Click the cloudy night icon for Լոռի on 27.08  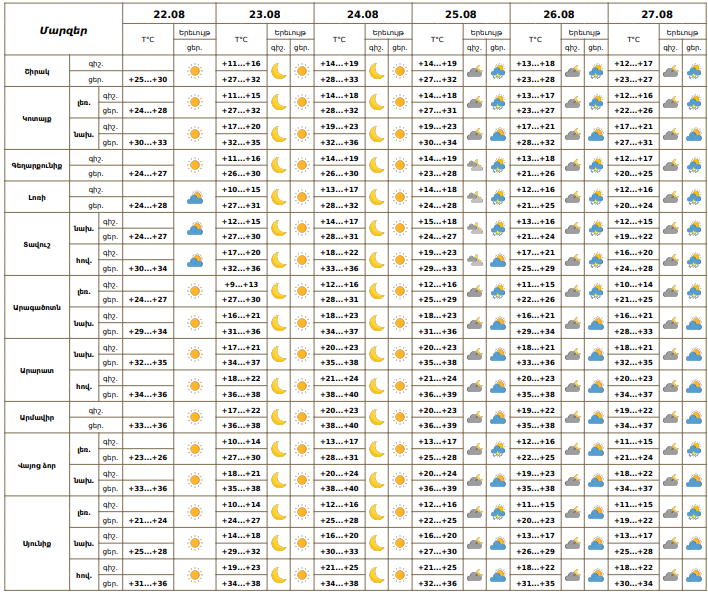pyautogui.click(x=671, y=197)
